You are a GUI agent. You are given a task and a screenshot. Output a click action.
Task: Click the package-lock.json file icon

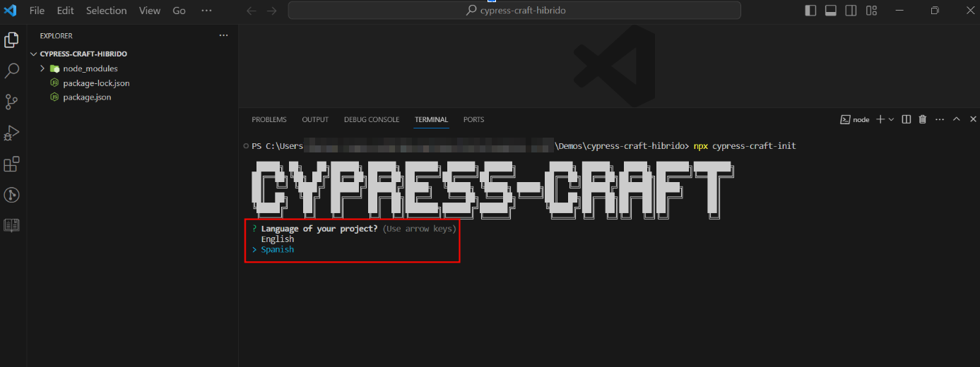click(54, 83)
